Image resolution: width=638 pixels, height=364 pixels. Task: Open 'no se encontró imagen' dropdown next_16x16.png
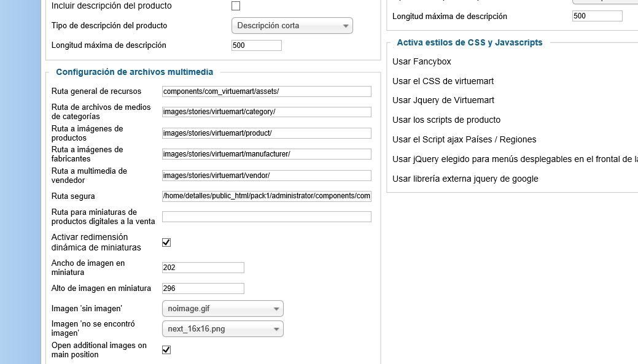point(222,329)
